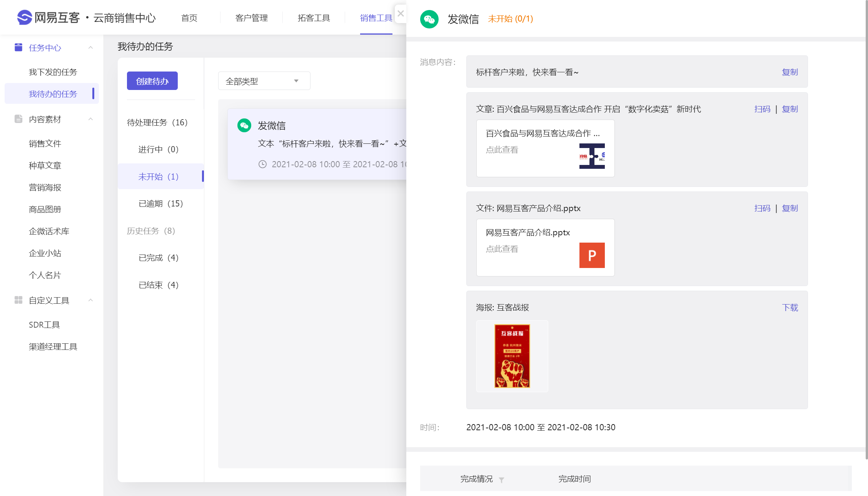
Task: Click 复制 for the text message
Action: [790, 72]
